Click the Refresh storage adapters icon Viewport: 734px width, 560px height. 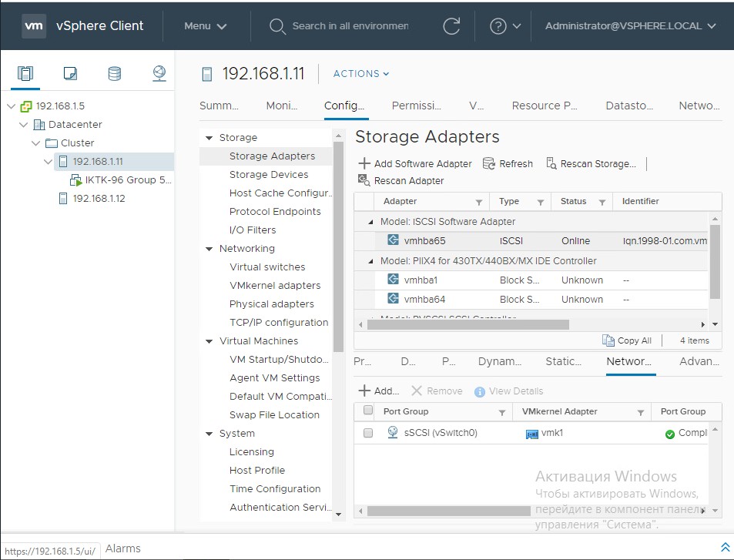point(489,163)
